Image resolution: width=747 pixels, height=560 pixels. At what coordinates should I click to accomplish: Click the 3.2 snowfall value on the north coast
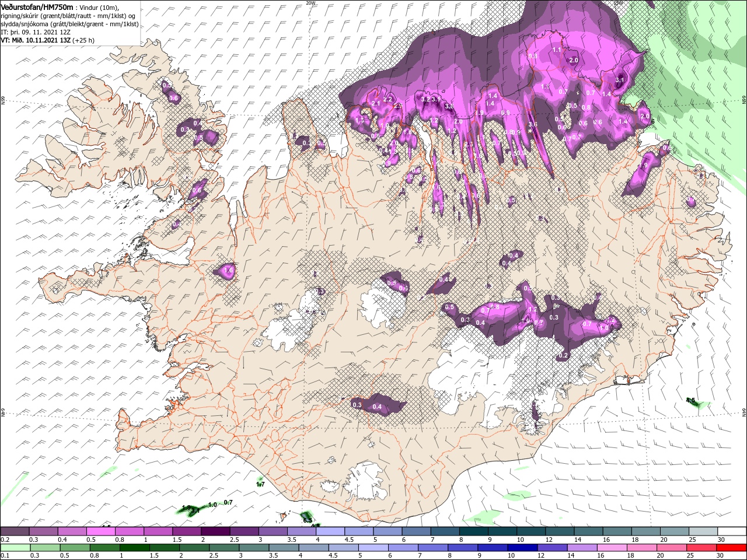click(x=425, y=100)
